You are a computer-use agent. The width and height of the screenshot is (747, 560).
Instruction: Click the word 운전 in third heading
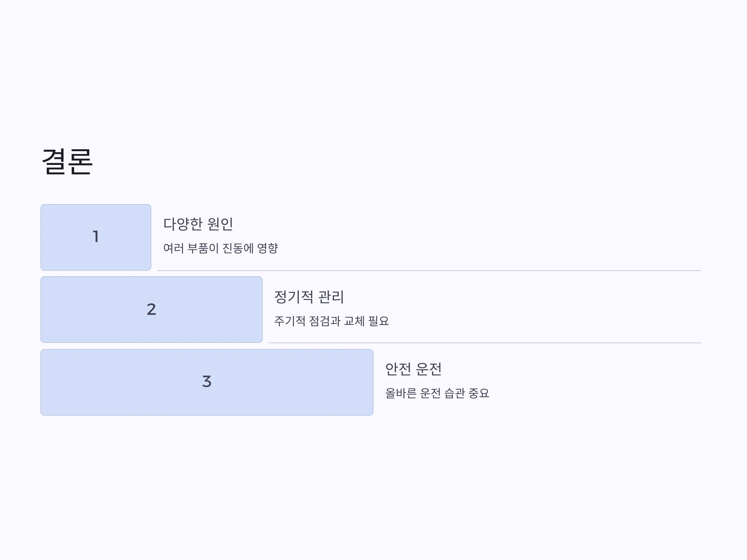coord(429,369)
